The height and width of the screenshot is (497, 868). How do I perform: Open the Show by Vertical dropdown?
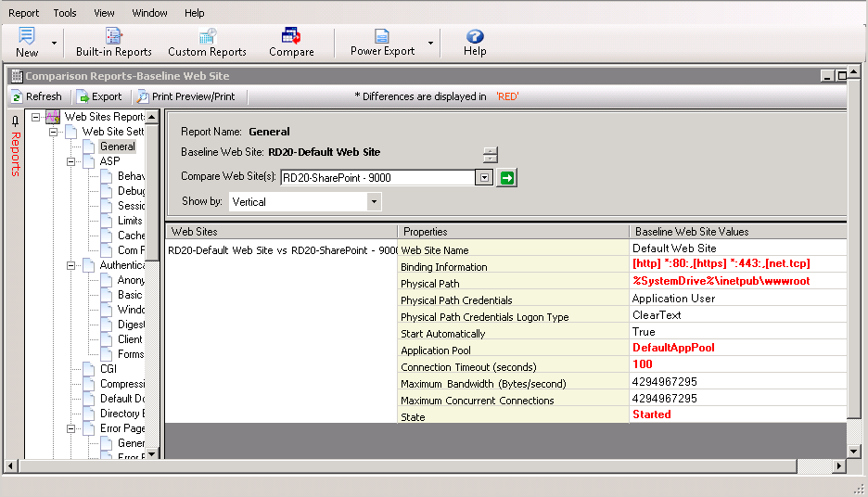point(375,201)
